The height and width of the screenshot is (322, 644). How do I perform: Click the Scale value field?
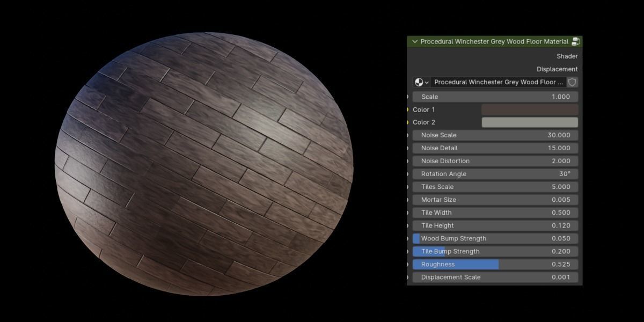(495, 97)
